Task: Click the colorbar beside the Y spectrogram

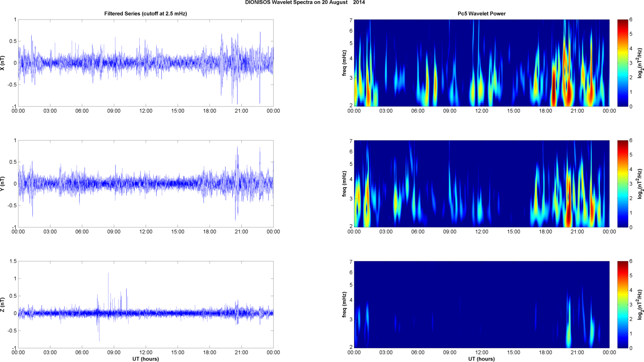Action: pyautogui.click(x=622, y=184)
